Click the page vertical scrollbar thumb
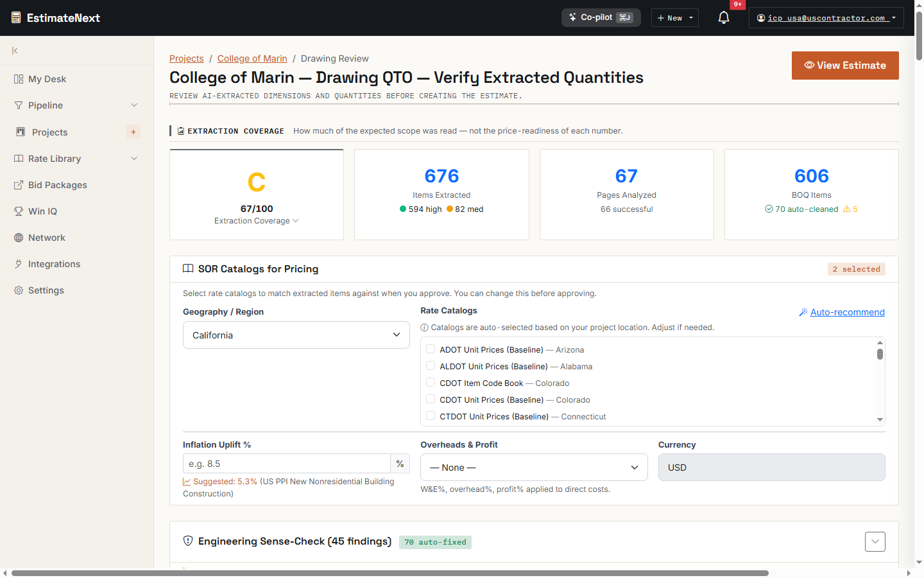 click(919, 35)
